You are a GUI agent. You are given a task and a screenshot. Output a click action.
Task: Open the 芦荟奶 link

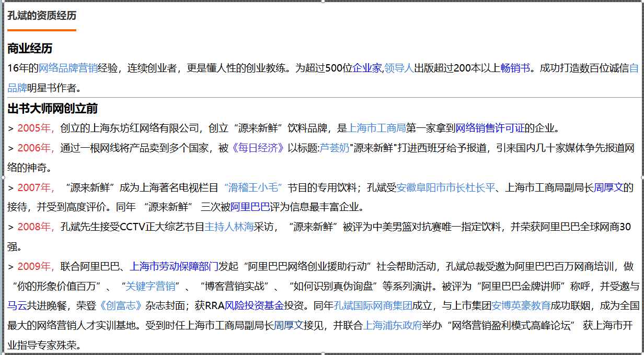pyautogui.click(x=335, y=148)
